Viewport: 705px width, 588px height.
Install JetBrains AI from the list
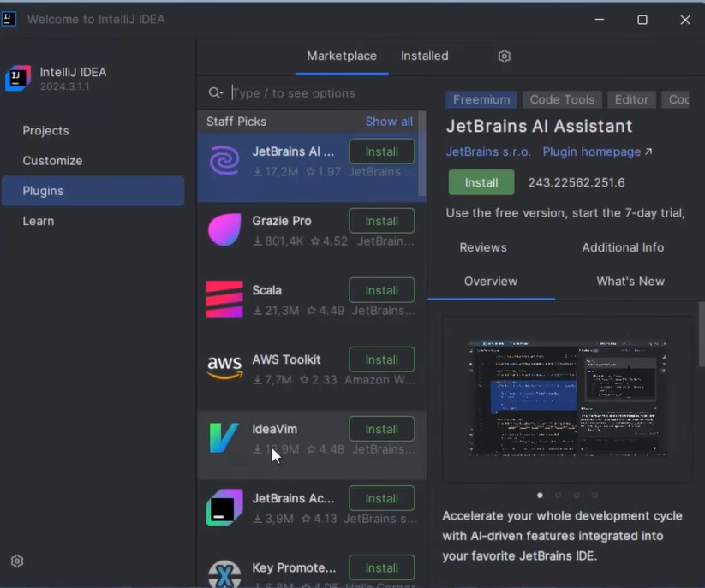(382, 151)
